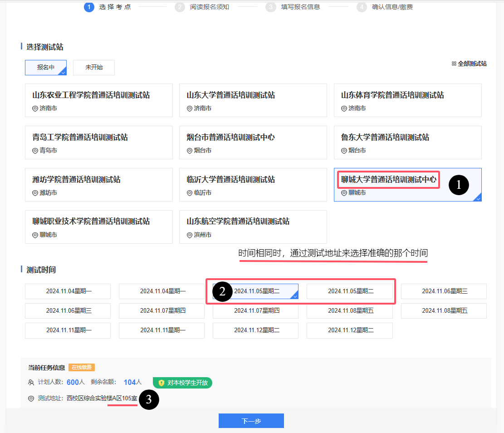Click the shield icon in 对本校学生开放 badge
Image resolution: width=504 pixels, height=433 pixels.
pyautogui.click(x=161, y=383)
